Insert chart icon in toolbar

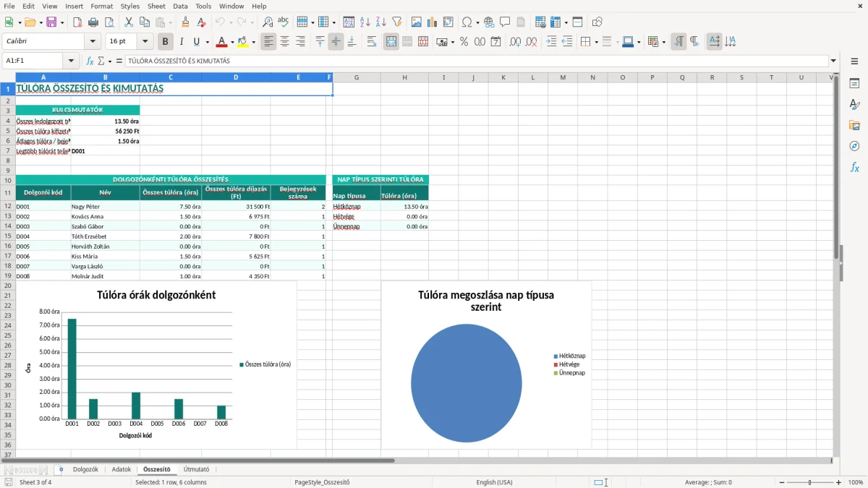click(x=433, y=22)
